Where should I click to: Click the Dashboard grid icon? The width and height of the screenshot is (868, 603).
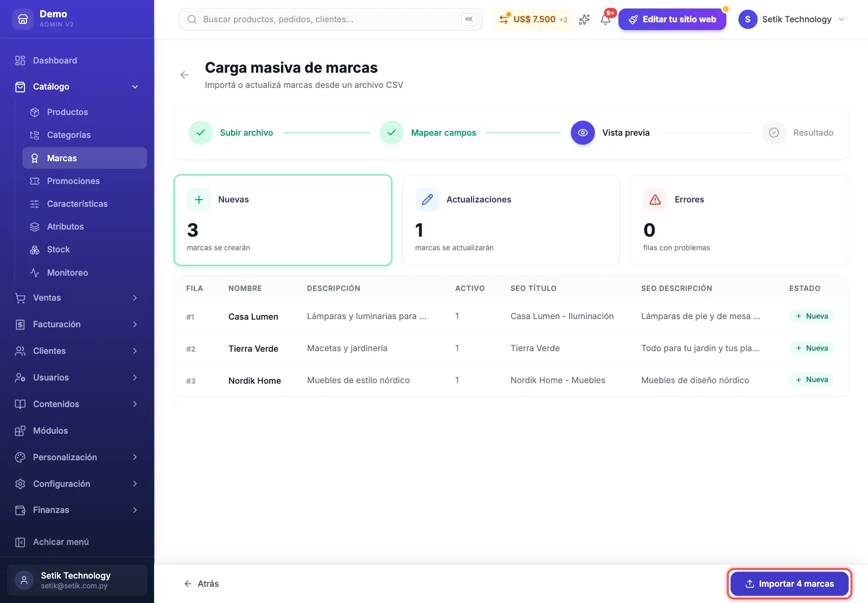(x=20, y=61)
